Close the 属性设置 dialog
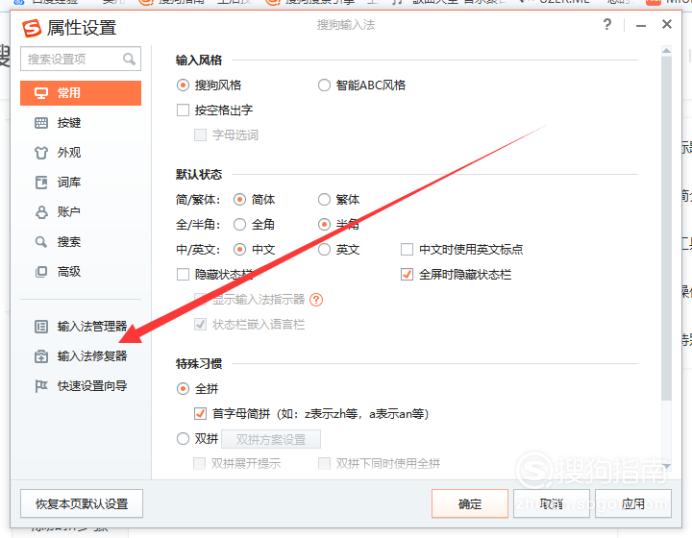 667,24
